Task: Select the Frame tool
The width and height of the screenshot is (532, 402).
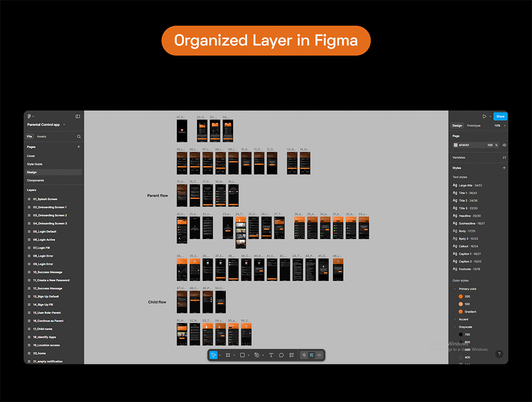Action: point(228,355)
